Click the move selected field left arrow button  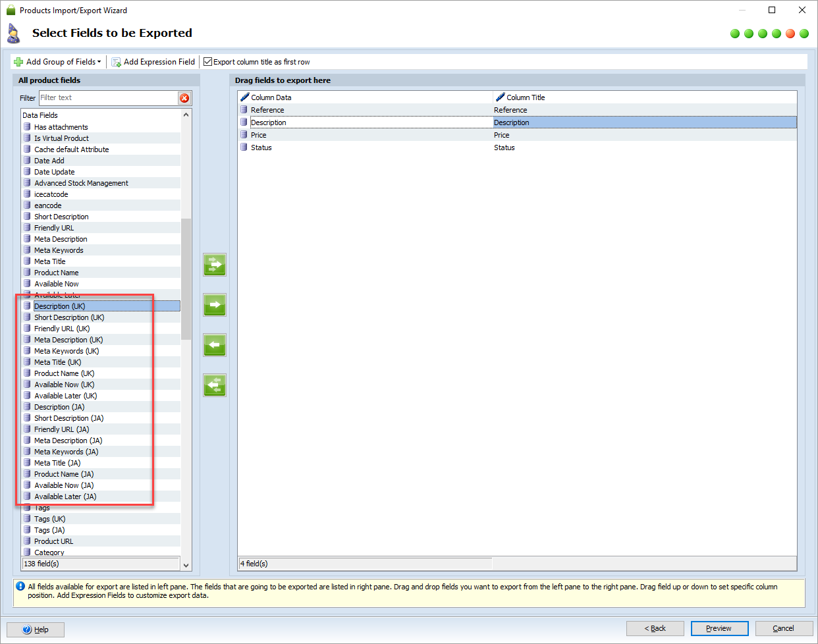pos(215,345)
